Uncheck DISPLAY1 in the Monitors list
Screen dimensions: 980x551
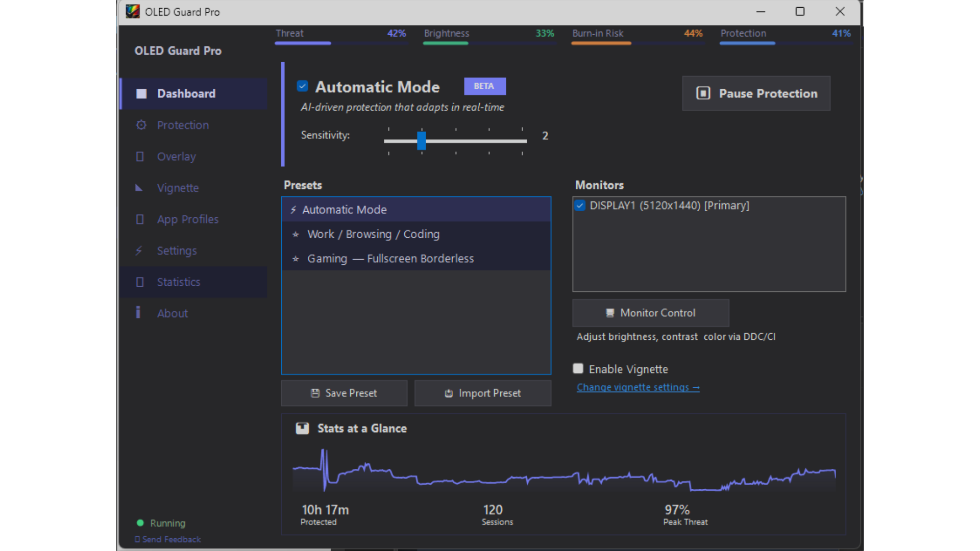[x=580, y=206]
